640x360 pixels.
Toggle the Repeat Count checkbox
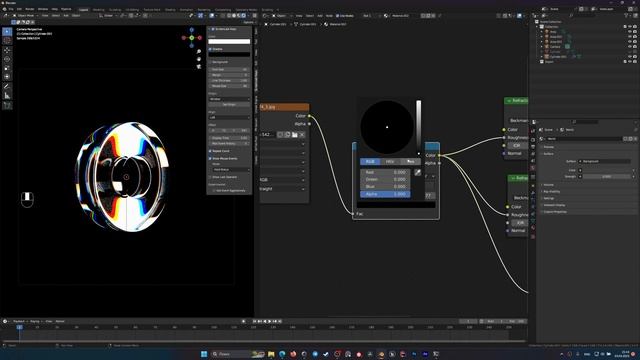pyautogui.click(x=210, y=151)
